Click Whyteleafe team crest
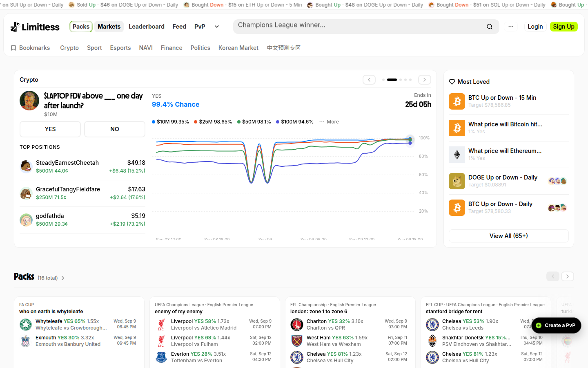 pos(26,325)
